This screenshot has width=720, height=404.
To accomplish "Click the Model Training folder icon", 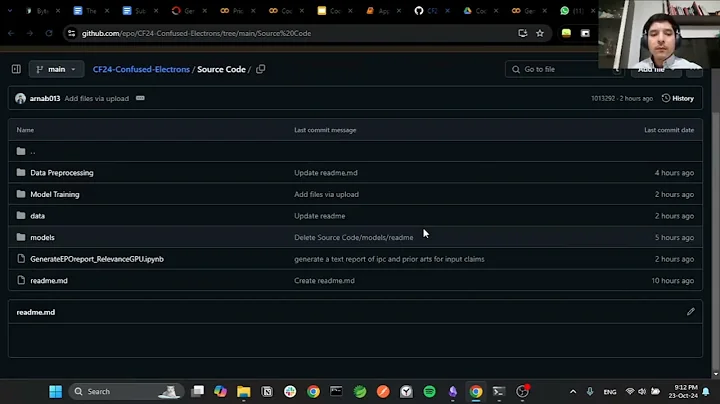I will pos(21,194).
